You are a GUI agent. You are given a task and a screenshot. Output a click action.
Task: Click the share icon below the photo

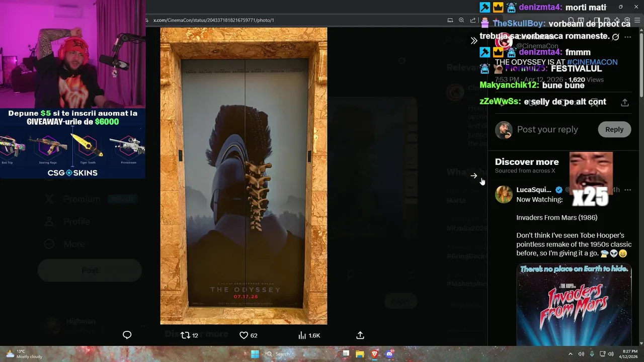coord(360,335)
